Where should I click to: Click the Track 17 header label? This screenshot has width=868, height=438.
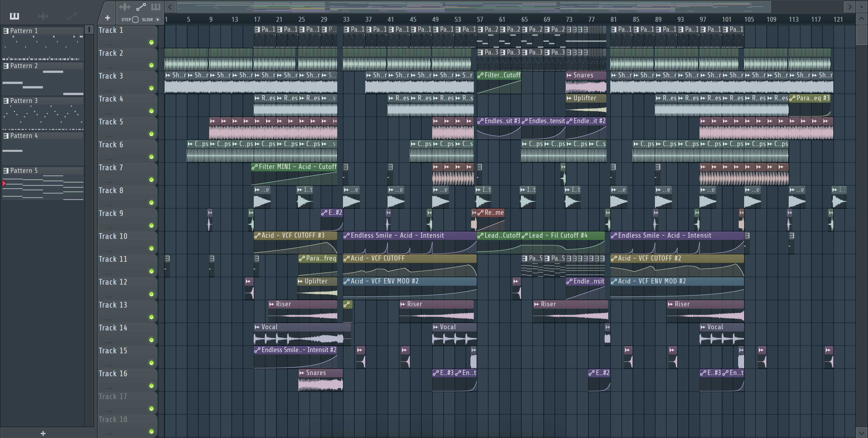113,397
